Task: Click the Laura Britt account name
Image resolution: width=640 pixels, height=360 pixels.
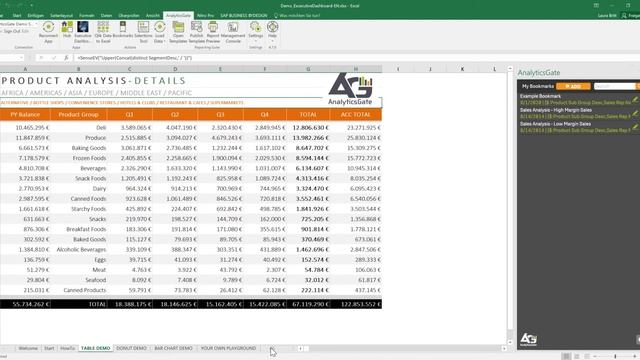Action: click(x=607, y=16)
